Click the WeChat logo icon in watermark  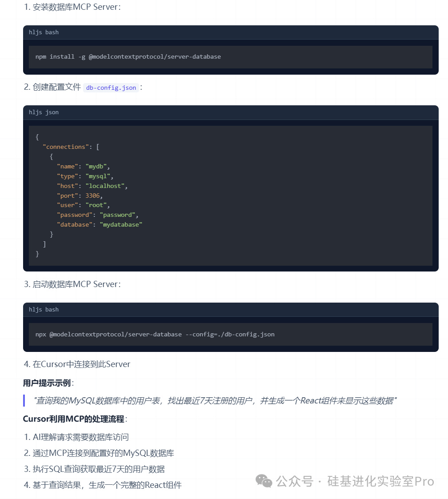pos(264,481)
